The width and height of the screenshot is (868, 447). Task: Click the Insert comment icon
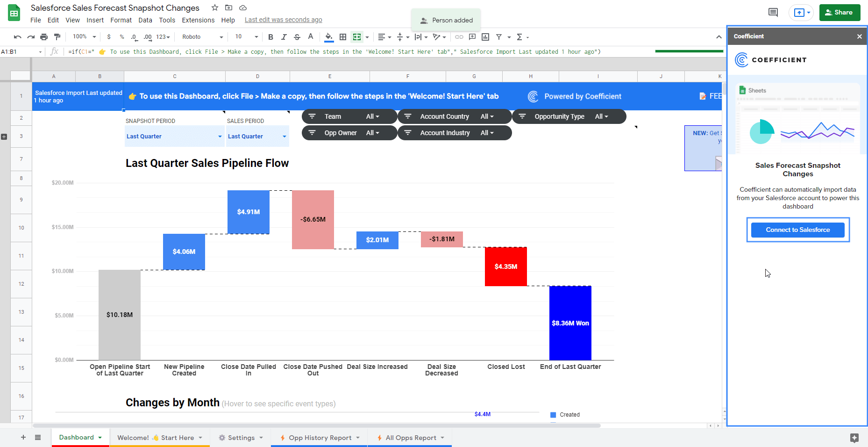pos(472,37)
